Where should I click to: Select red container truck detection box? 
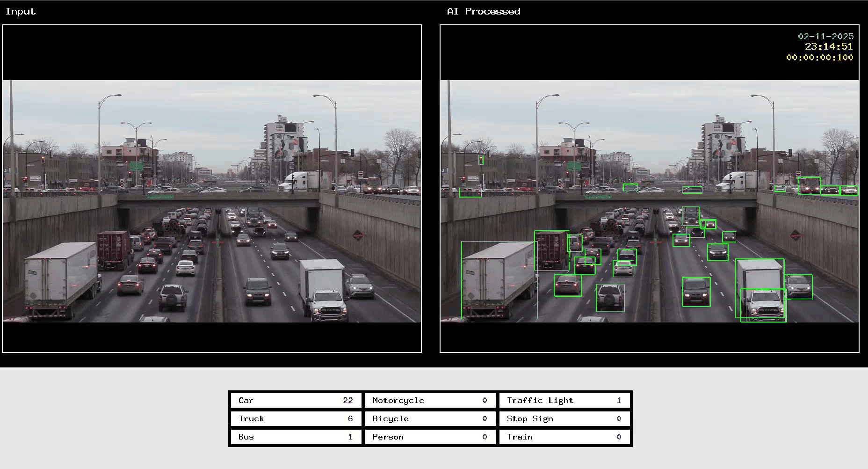click(x=551, y=250)
